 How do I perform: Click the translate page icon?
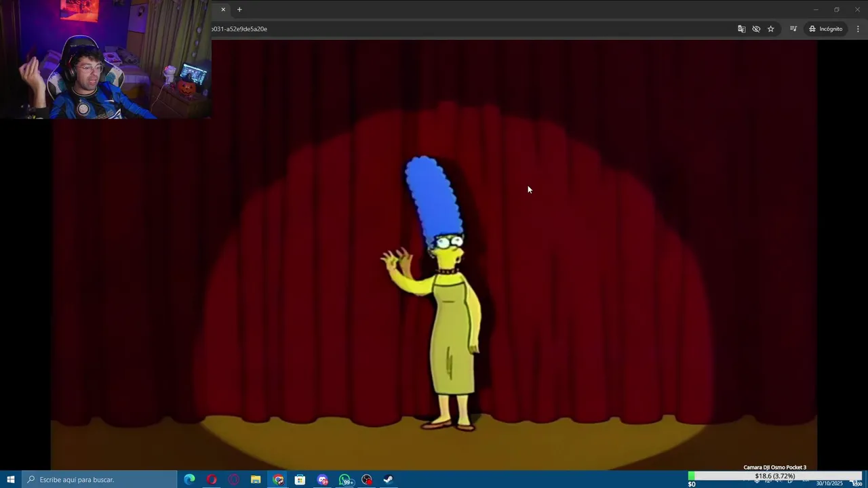(x=741, y=29)
